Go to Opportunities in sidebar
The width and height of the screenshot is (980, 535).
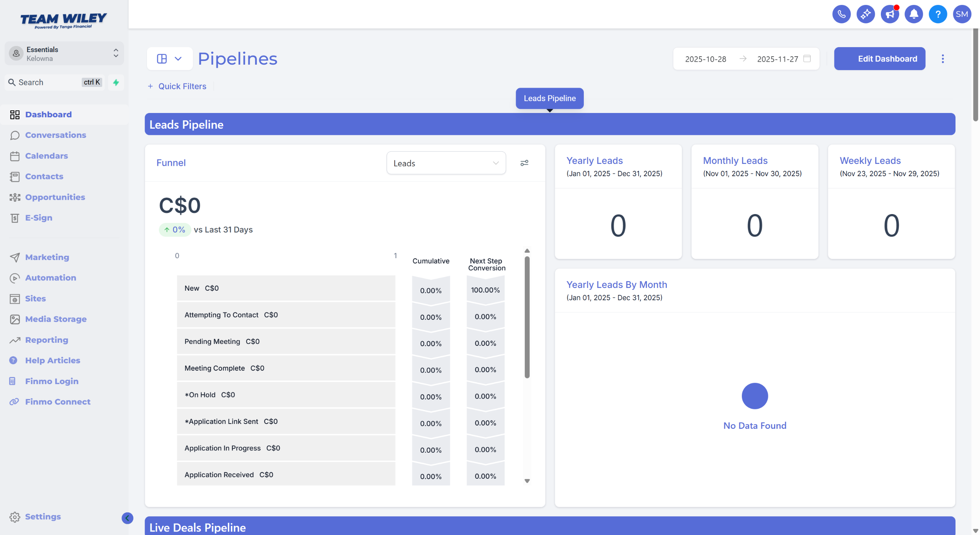click(55, 197)
